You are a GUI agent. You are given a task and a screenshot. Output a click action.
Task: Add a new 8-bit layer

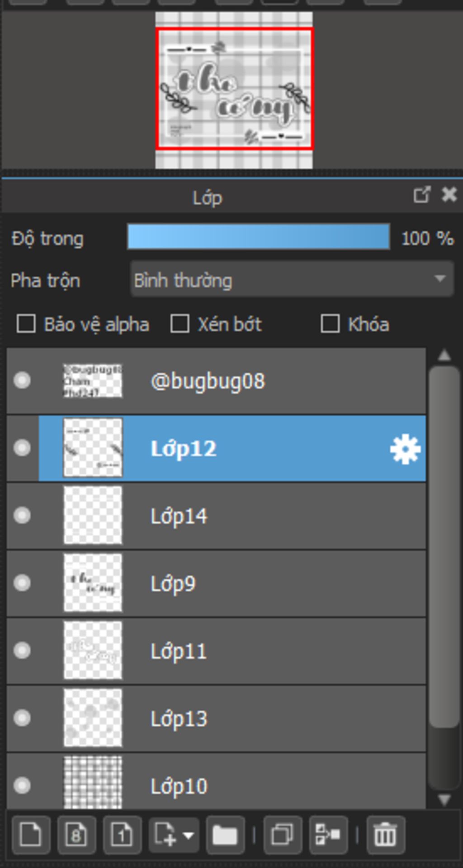click(x=76, y=835)
